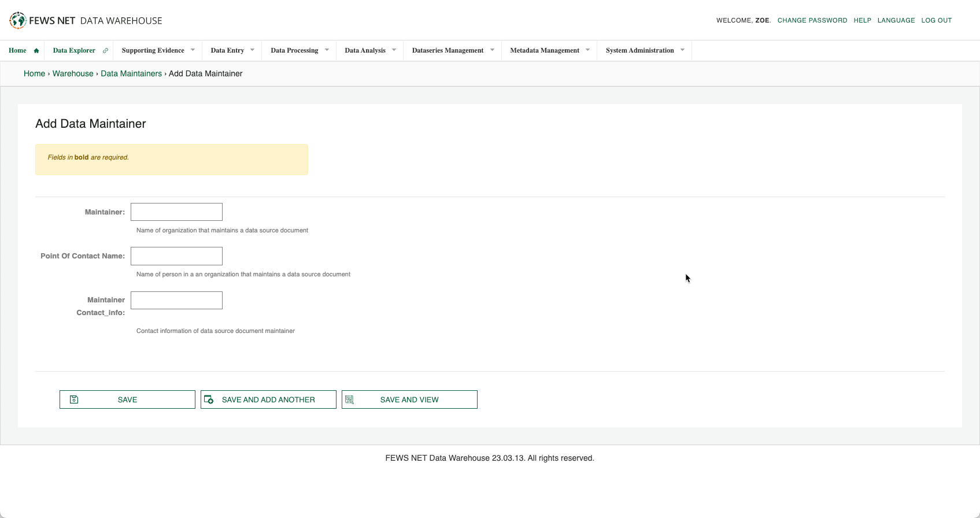Focus the Point Of Contact Name field

tap(176, 256)
